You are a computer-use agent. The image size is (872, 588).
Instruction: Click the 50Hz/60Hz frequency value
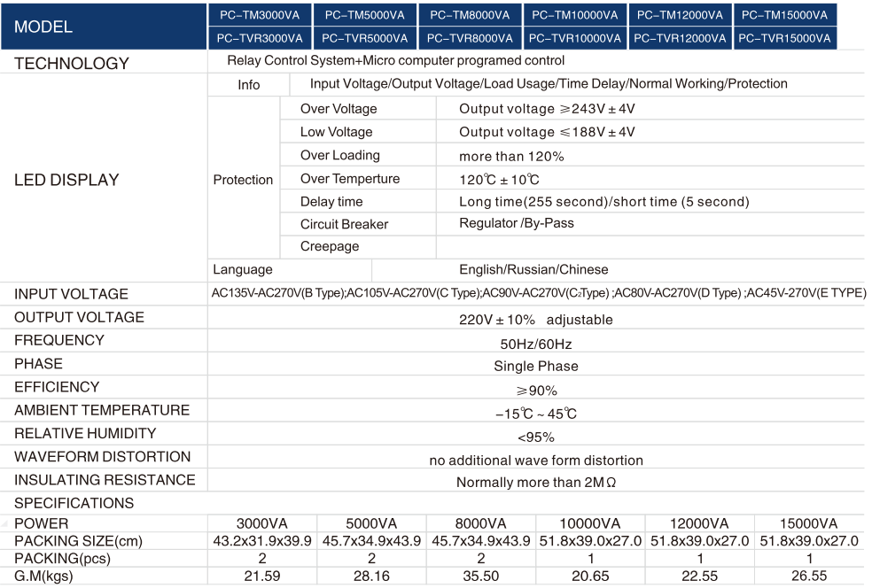tap(535, 344)
